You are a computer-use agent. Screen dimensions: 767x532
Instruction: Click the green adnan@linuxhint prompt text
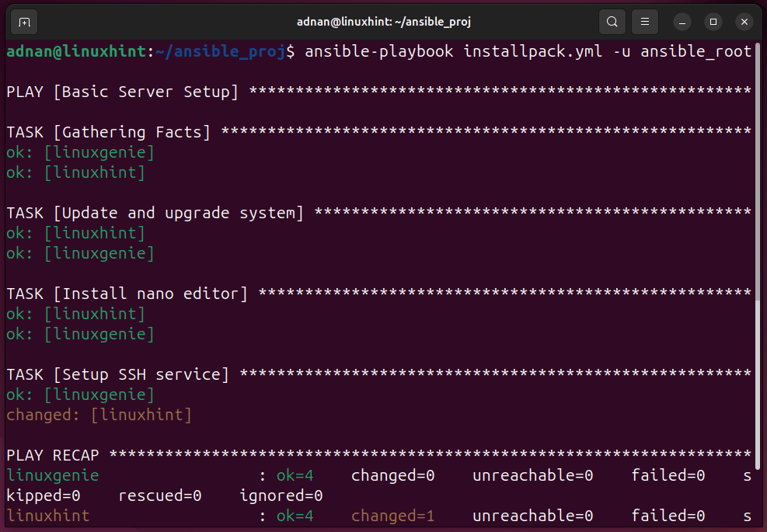[76, 51]
